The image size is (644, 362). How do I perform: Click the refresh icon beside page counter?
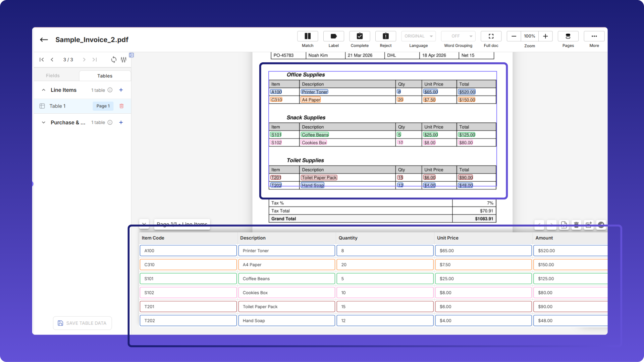[x=114, y=60]
